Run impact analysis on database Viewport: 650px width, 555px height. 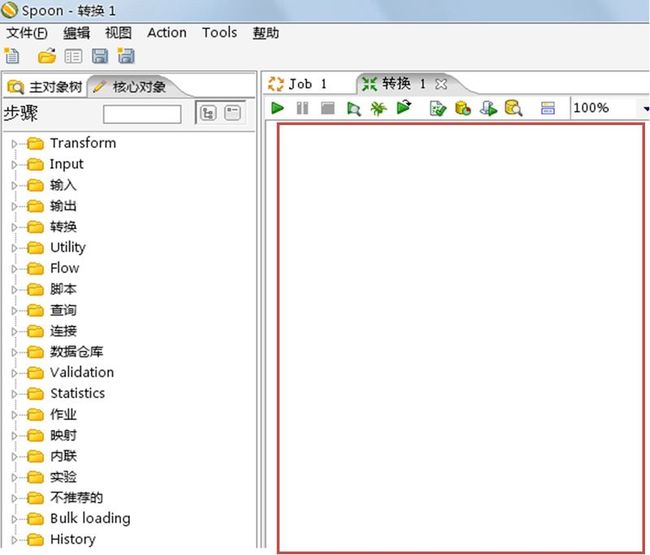pos(463,108)
